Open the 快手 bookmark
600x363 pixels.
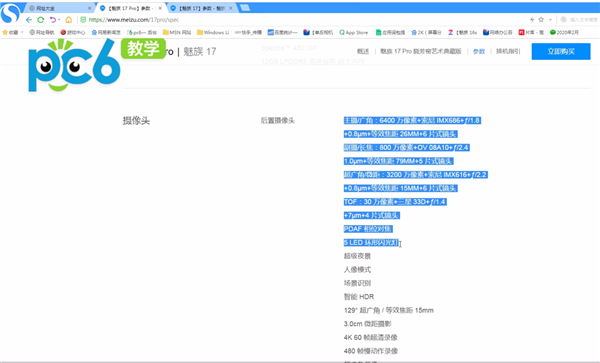pos(248,33)
